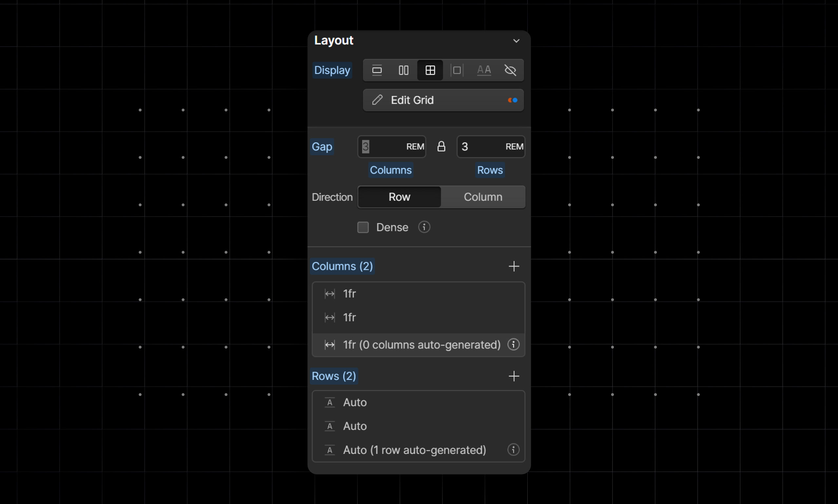Click the A icon of first Auto row

[x=330, y=403]
